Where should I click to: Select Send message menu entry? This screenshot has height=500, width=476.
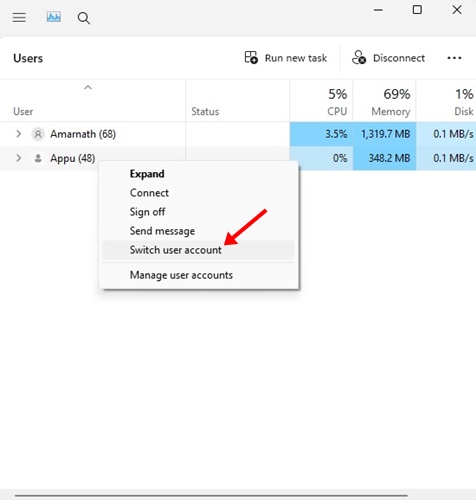[x=162, y=231]
